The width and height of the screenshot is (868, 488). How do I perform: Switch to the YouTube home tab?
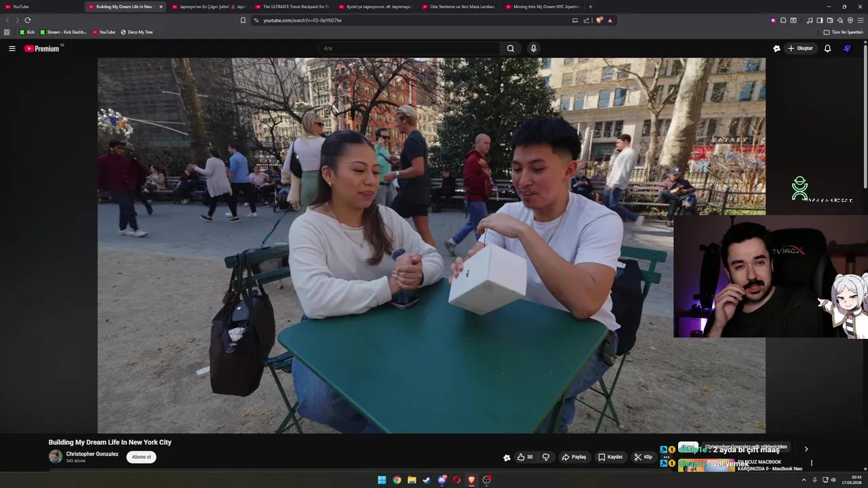[x=41, y=7]
